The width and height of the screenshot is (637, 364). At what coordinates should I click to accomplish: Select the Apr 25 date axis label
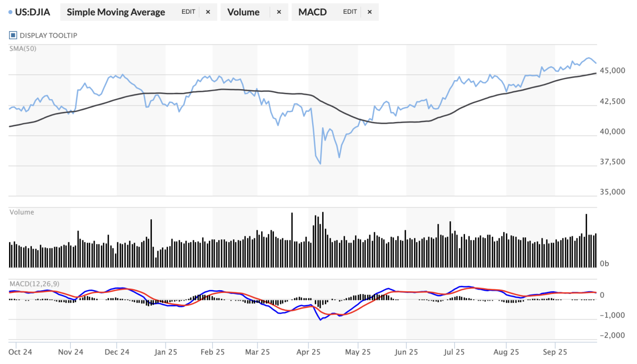[x=308, y=351]
